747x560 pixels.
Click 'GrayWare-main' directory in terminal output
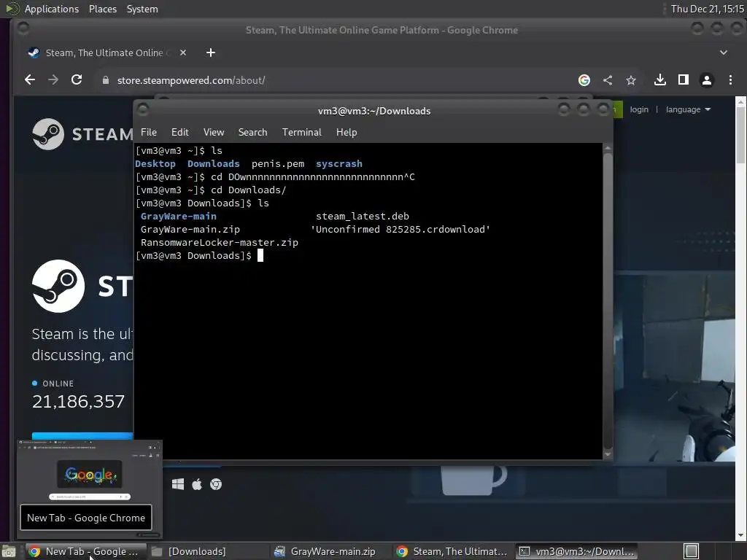[178, 216]
